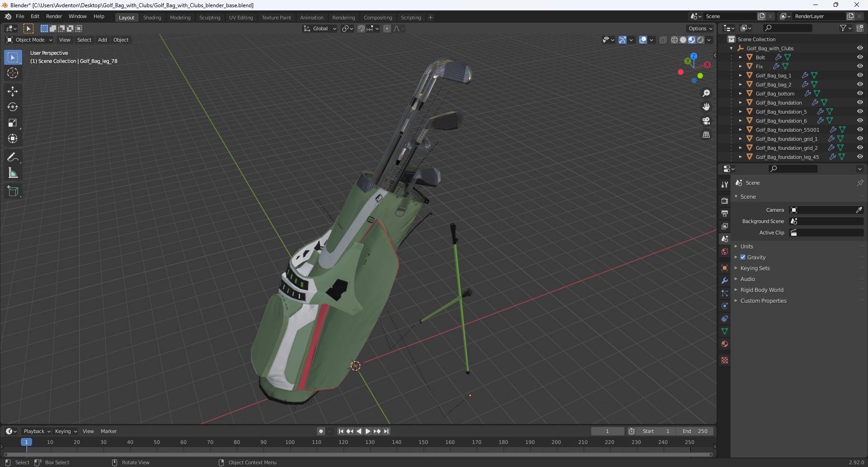Choose the Measure tool
This screenshot has height=467, width=868.
point(13,173)
